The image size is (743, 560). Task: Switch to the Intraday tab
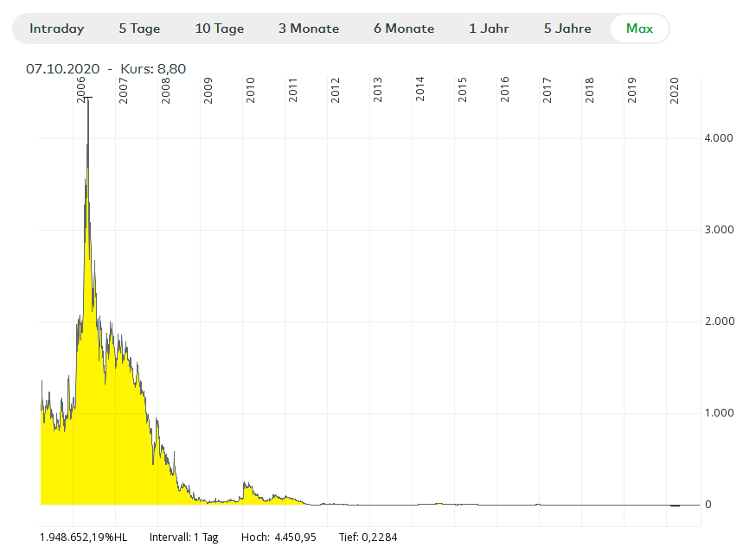pos(57,29)
